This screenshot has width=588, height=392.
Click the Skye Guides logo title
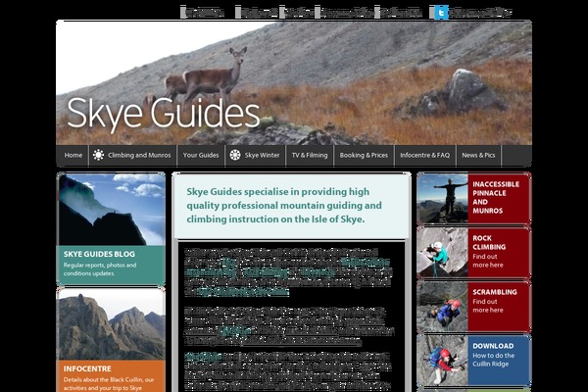tap(163, 114)
